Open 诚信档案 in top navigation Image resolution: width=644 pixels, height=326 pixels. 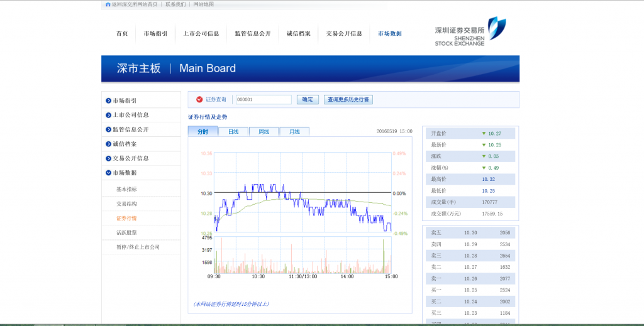299,34
